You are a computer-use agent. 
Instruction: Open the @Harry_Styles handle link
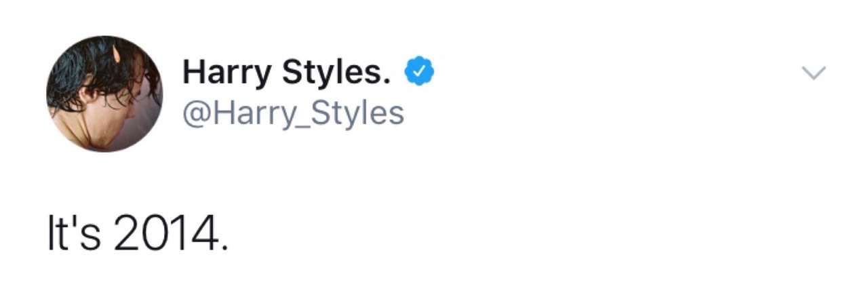click(293, 113)
